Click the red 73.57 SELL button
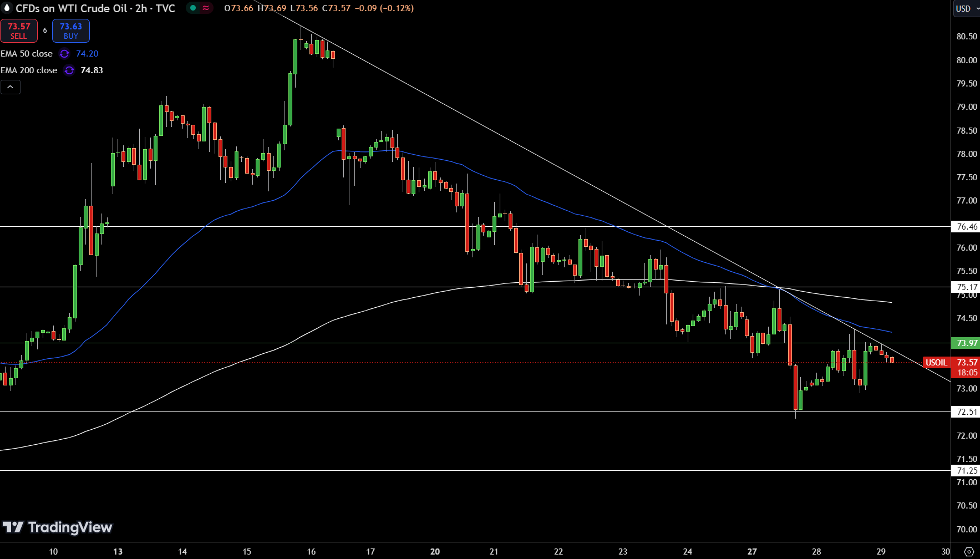The image size is (980, 559). (19, 31)
